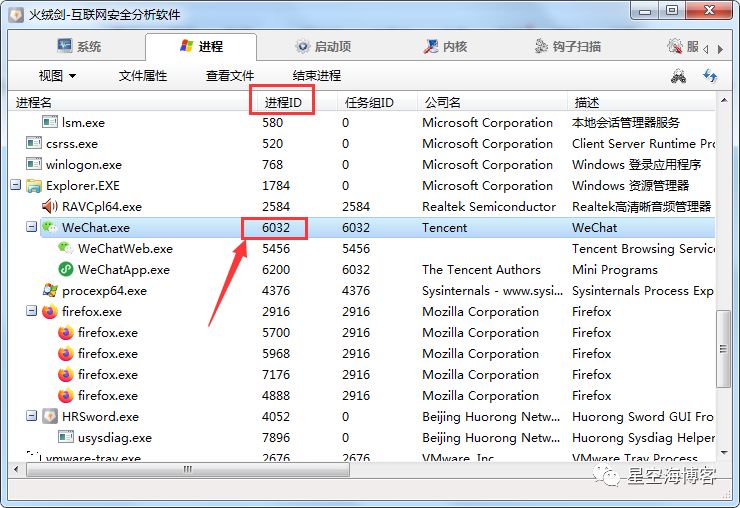Click the winlogon.exe process name
This screenshot has width=740, height=508.
pos(84,165)
